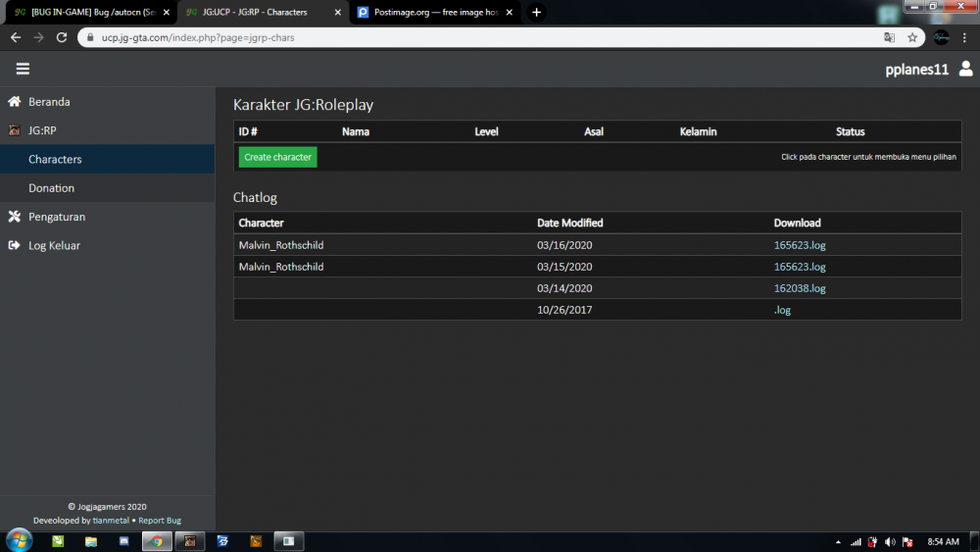Screen dimensions: 980x552
Task: Reload the page with refresh icon
Action: click(61, 37)
